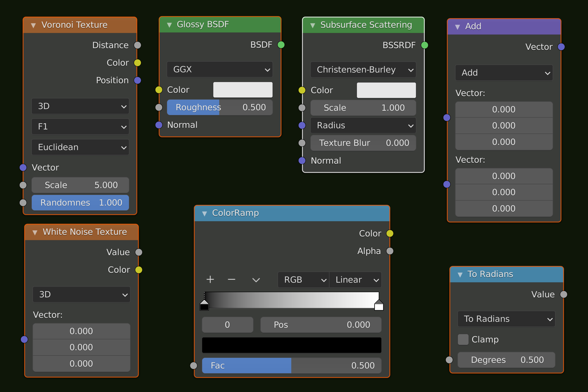Open the GGX distribution dropdown
Screen dimensions: 588x392
click(220, 69)
